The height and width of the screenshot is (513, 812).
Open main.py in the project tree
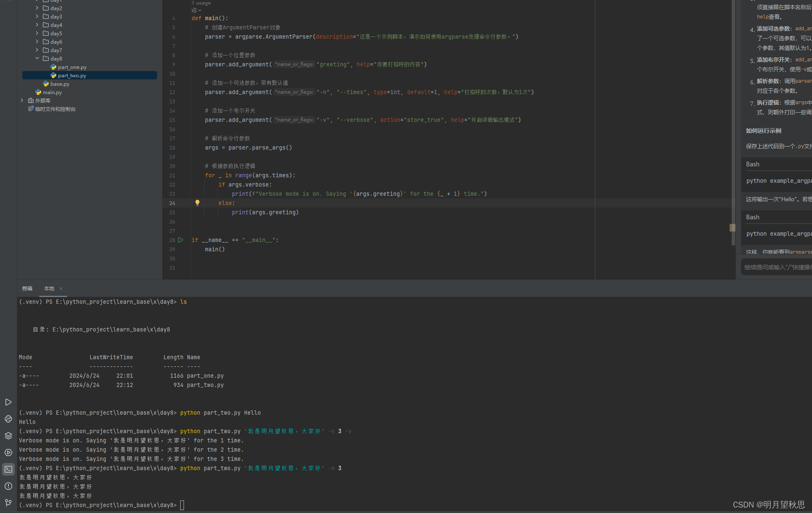tap(52, 92)
